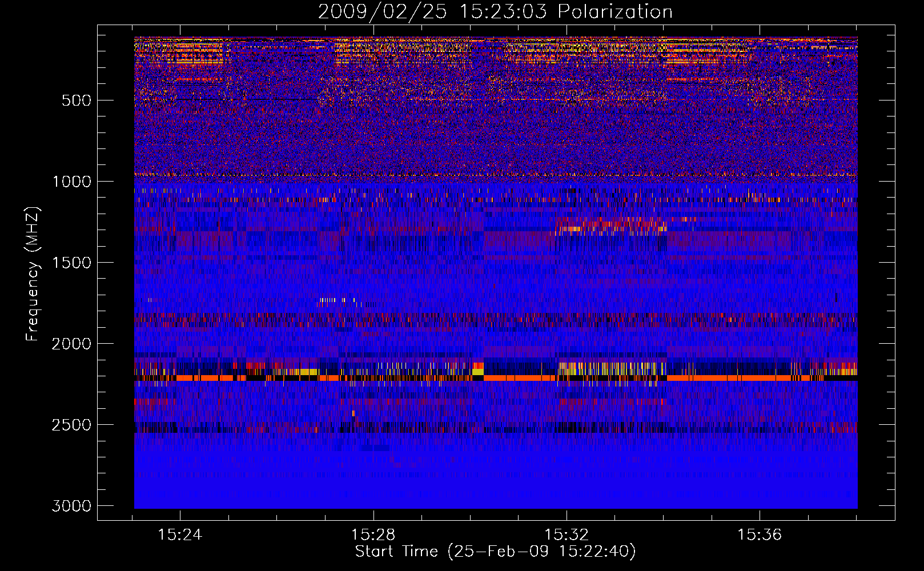The height and width of the screenshot is (571, 924).
Task: Click the 15:24 time tick label
Action: point(180,535)
